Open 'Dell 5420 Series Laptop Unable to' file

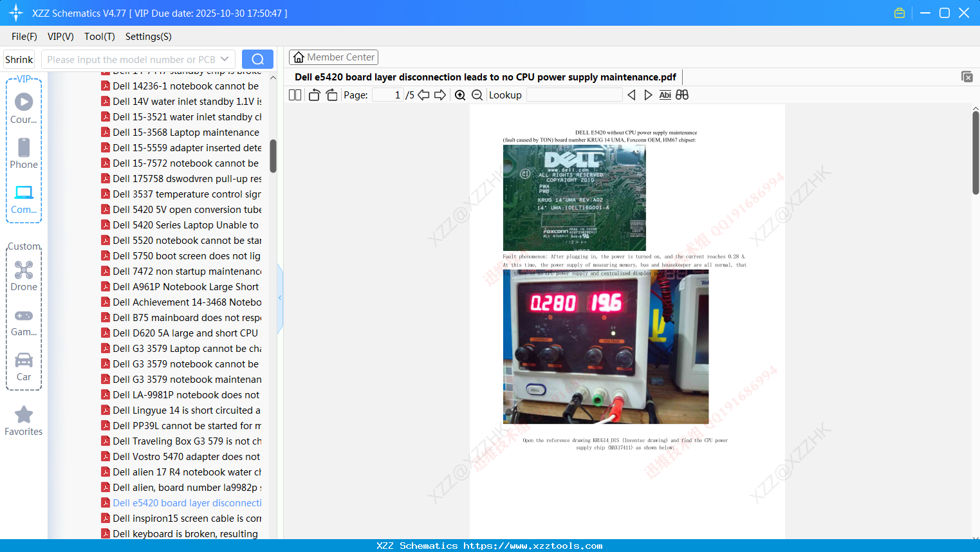click(x=181, y=225)
